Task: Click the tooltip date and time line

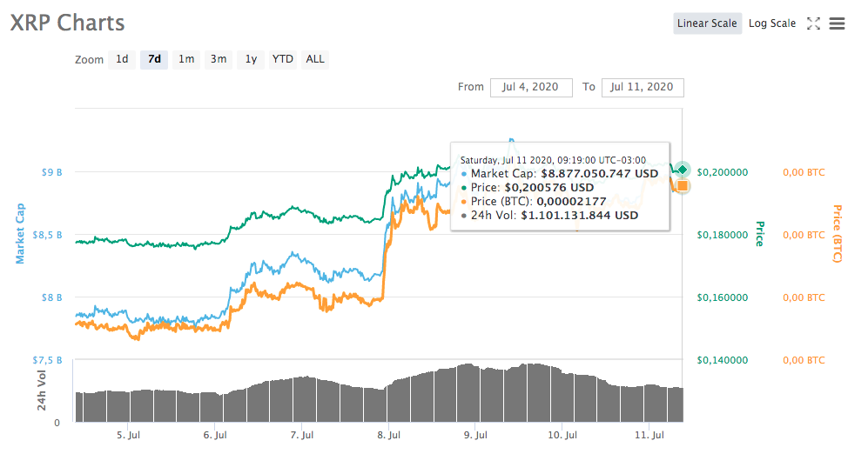Action: [553, 160]
